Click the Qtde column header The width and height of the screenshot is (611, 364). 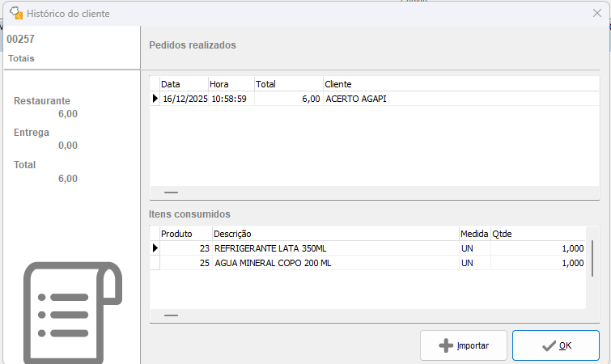[537, 234]
